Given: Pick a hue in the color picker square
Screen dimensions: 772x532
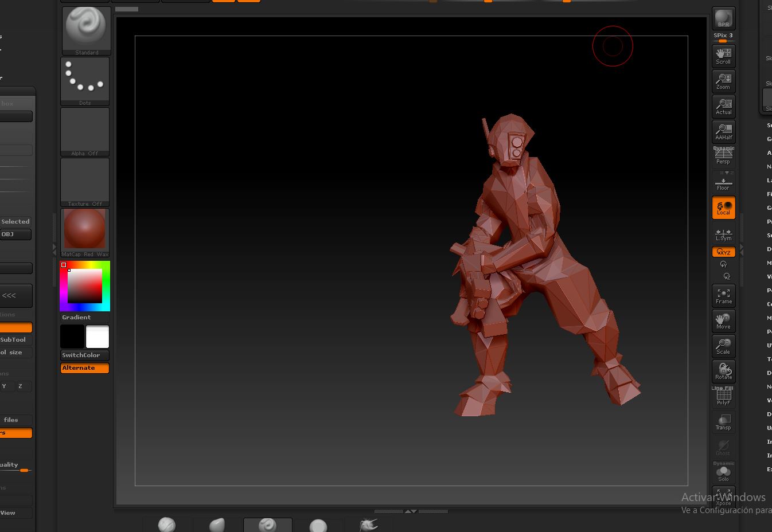Looking at the screenshot, I should tap(85, 286).
